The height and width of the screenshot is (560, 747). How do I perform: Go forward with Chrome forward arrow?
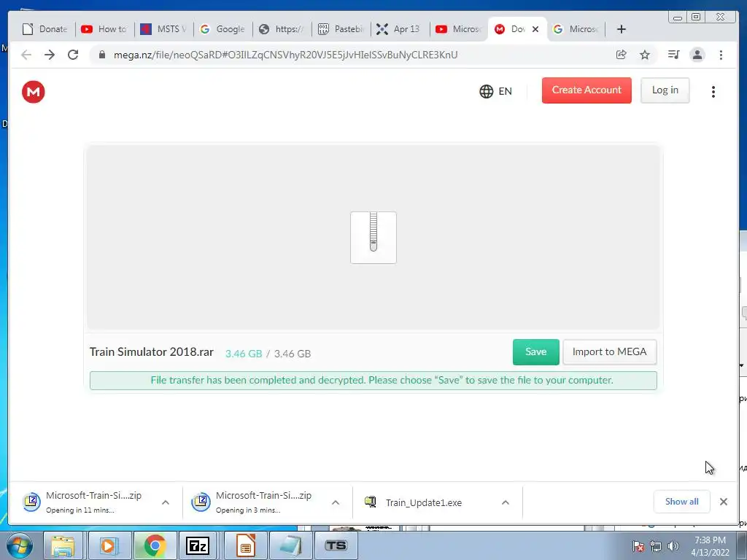[50, 55]
